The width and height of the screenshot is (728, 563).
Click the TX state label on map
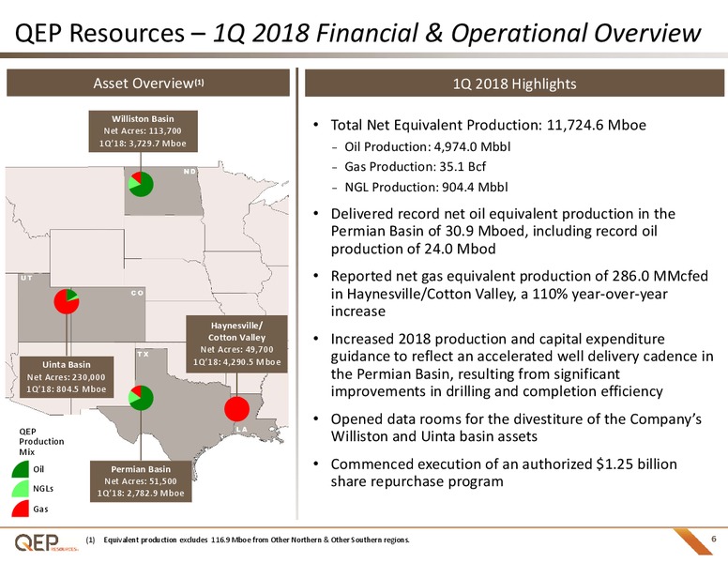[143, 354]
